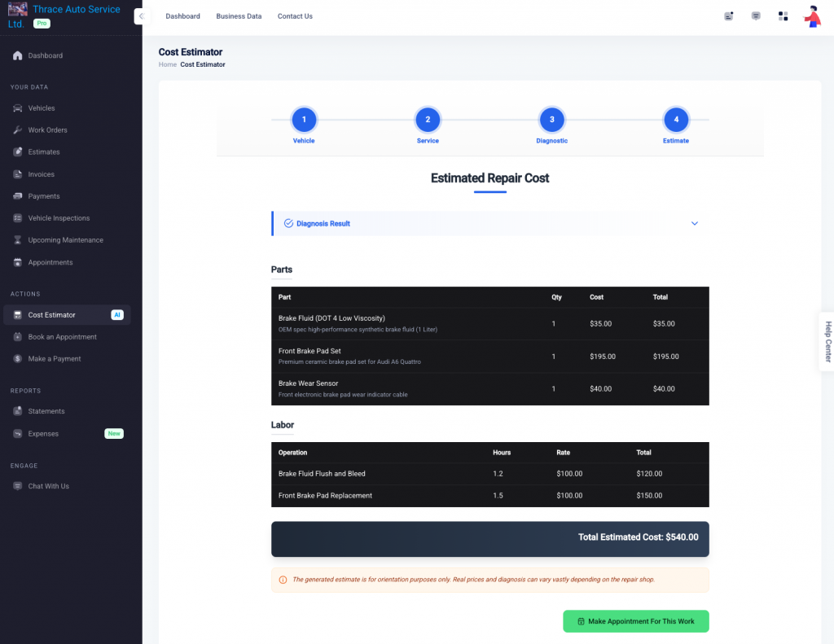Open the apps grid icon in top bar
This screenshot has width=834, height=644.
[783, 15]
